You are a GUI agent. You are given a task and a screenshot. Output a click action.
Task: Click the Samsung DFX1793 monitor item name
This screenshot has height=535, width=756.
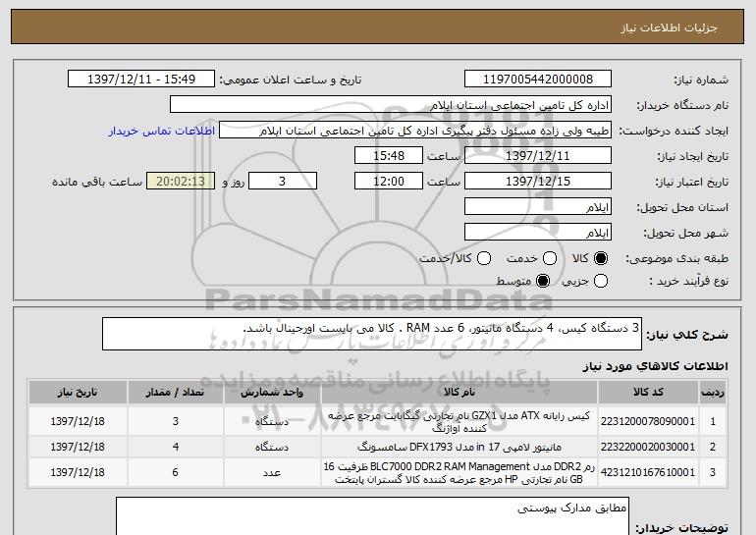(x=459, y=448)
